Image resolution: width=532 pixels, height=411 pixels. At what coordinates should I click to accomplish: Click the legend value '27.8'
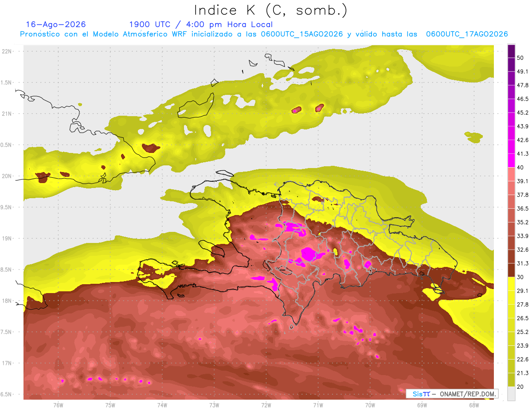[523, 305]
